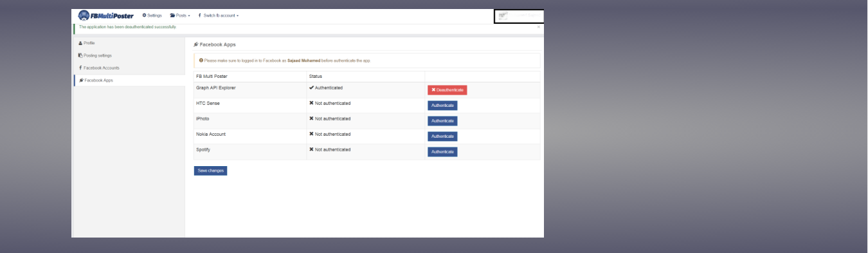This screenshot has height=253, width=868.
Task: Dismiss the deauthenticated success alert
Action: click(x=539, y=27)
